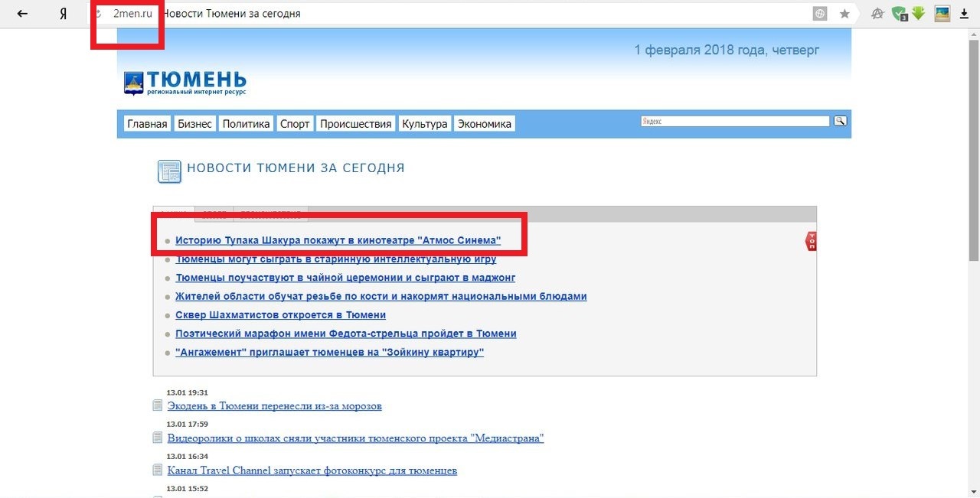Open the Экодень в Тюмени article link
The width and height of the screenshot is (980, 498).
tap(274, 406)
